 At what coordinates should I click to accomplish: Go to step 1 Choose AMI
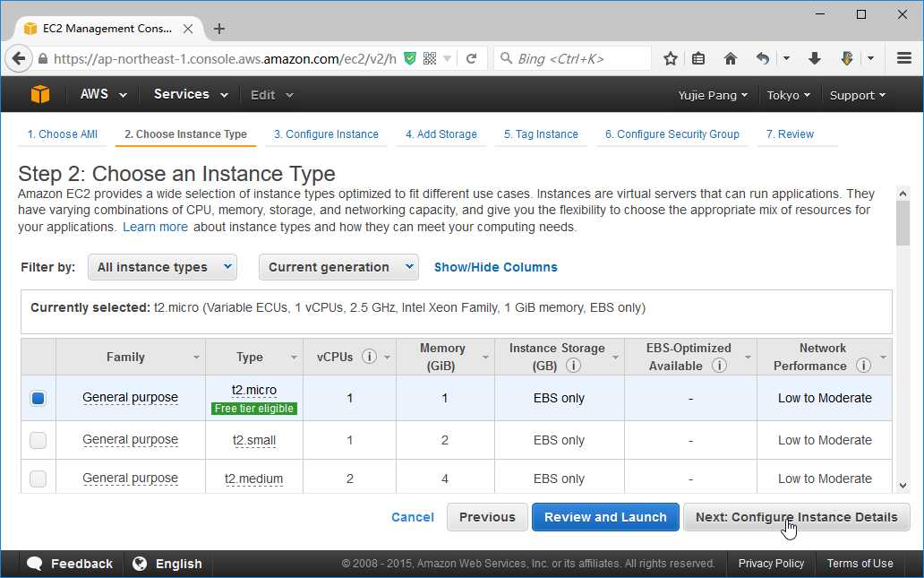63,134
